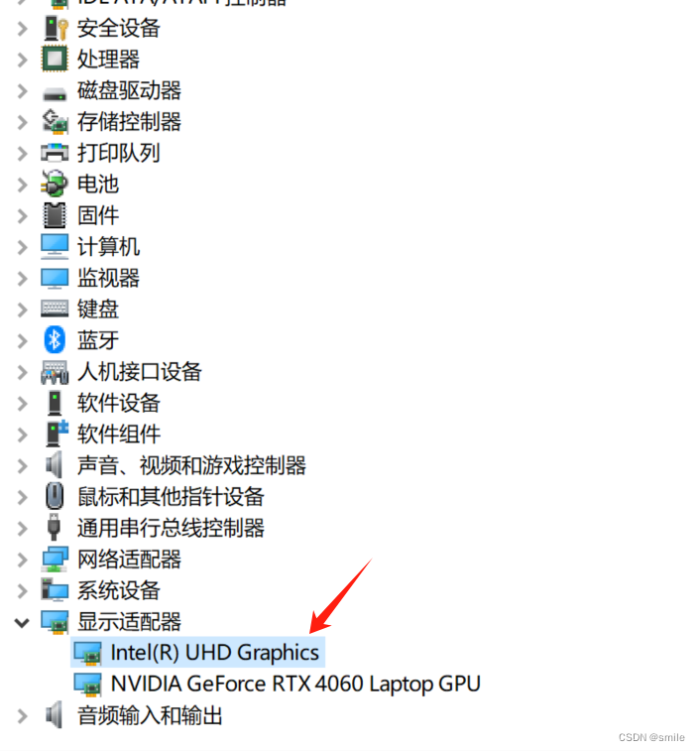
Task: Click the 显示适配器 display adapter icon
Action: pyautogui.click(x=55, y=622)
